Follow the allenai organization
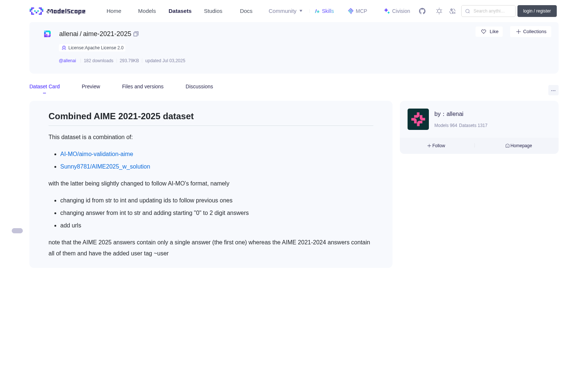 click(436, 146)
